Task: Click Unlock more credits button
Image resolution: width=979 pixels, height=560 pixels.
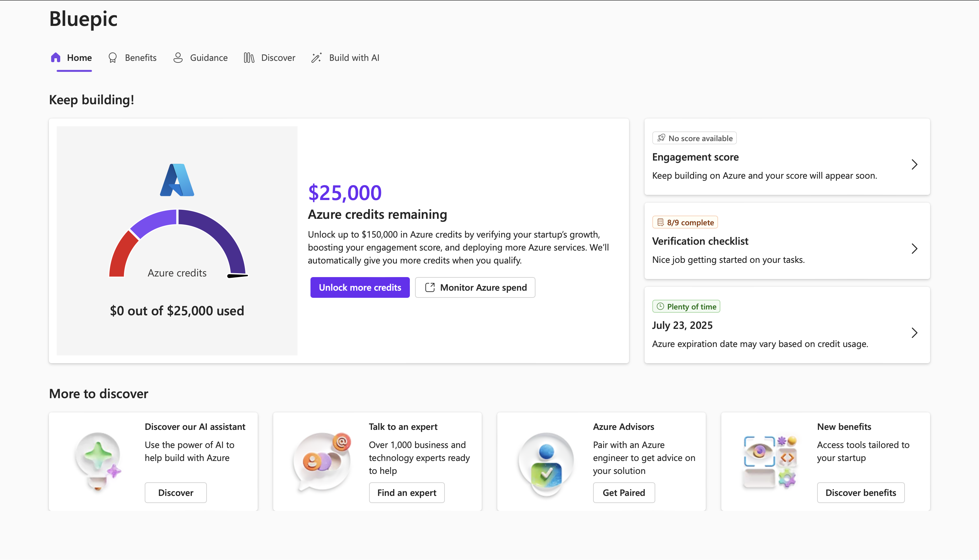Action: pyautogui.click(x=360, y=287)
